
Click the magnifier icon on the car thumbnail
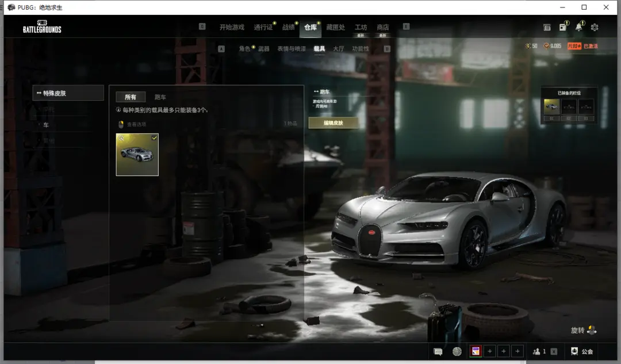click(x=121, y=138)
